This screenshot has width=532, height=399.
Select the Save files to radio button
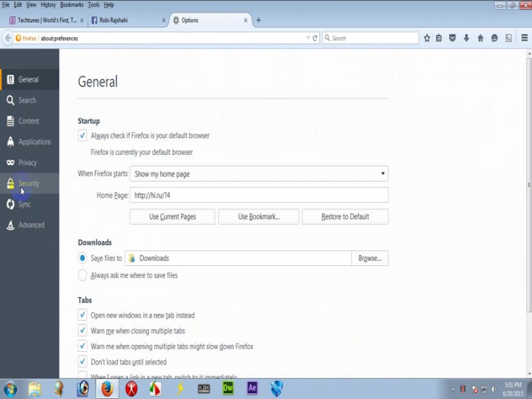tap(82, 258)
